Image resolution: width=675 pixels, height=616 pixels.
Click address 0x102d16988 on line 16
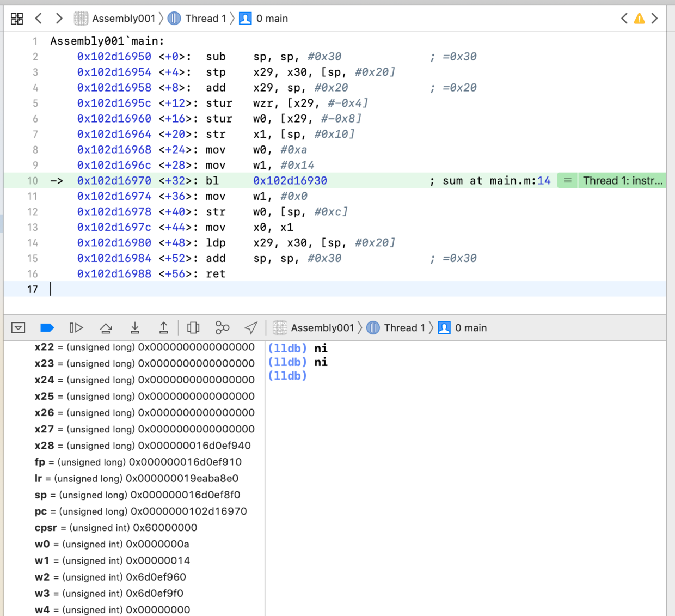click(114, 274)
